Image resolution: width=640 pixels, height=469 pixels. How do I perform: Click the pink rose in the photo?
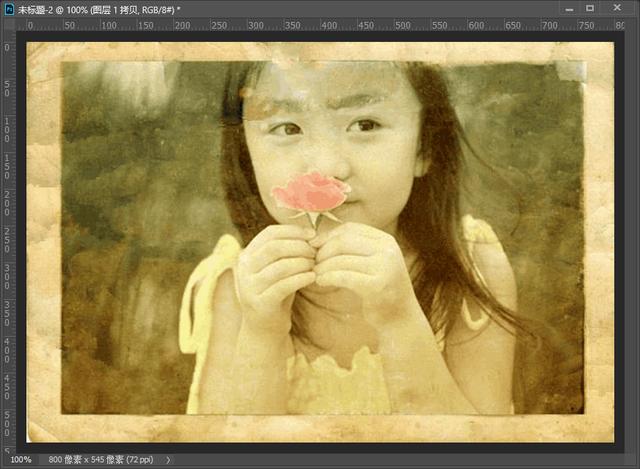point(311,192)
